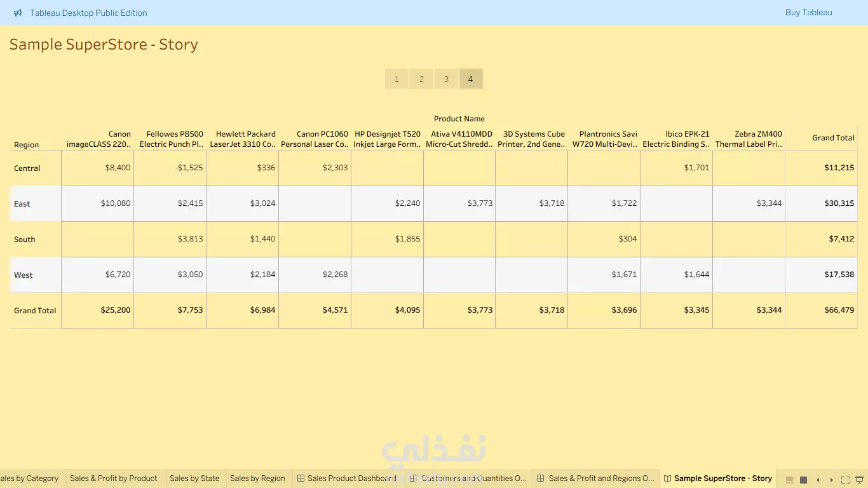Go to story point 1
Viewport: 868px width, 488px height.
pos(397,79)
